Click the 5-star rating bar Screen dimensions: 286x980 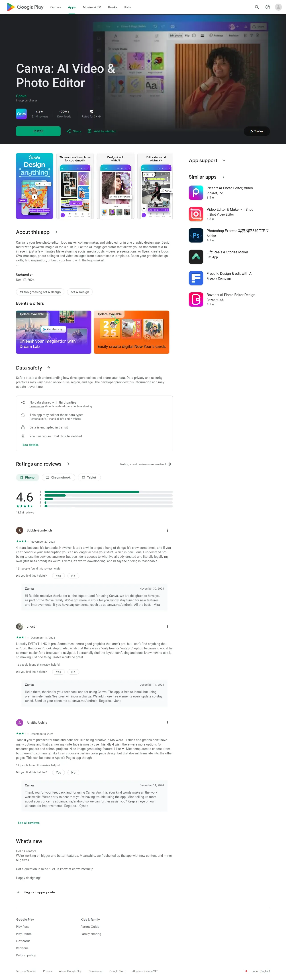108,492
